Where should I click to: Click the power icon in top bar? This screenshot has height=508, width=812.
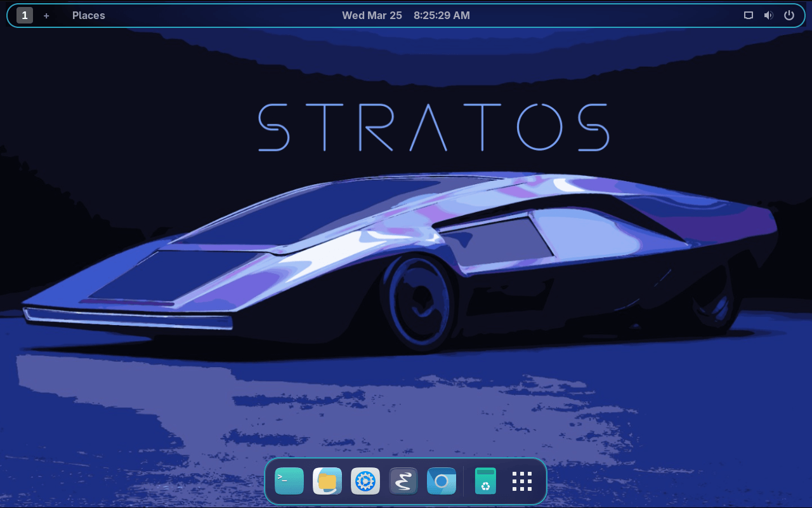pos(789,15)
